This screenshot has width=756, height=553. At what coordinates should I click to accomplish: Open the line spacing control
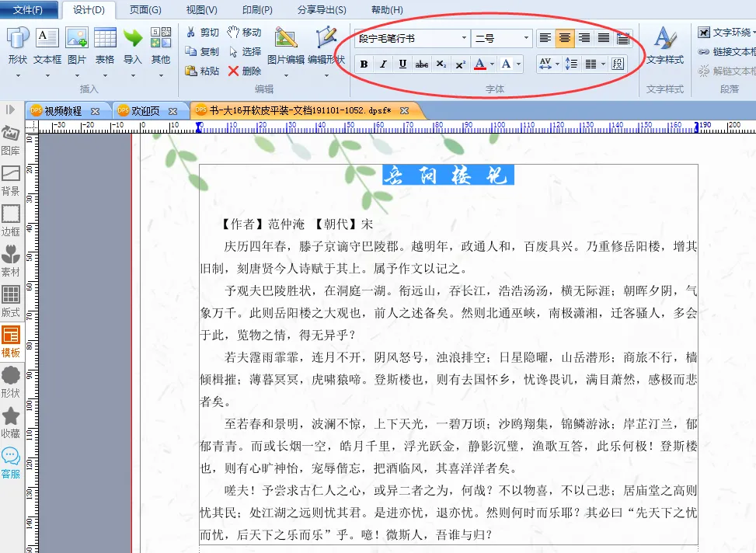571,64
